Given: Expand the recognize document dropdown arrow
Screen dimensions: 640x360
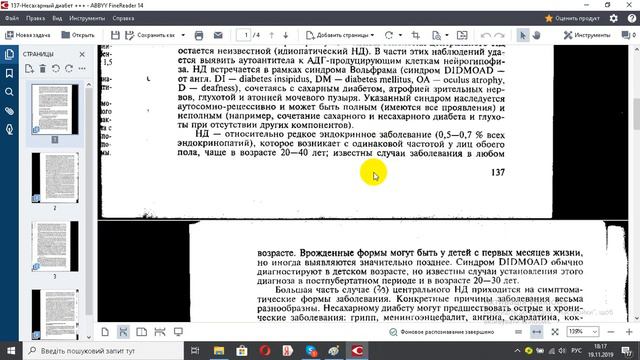Looking at the screenshot, I should click(447, 35).
